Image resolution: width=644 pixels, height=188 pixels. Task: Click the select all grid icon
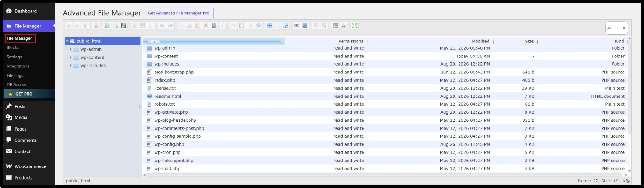[x=269, y=26]
